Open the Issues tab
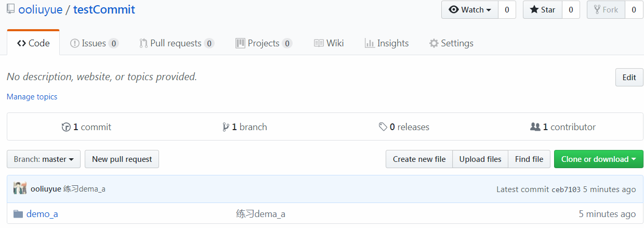644x228 pixels. coord(94,43)
